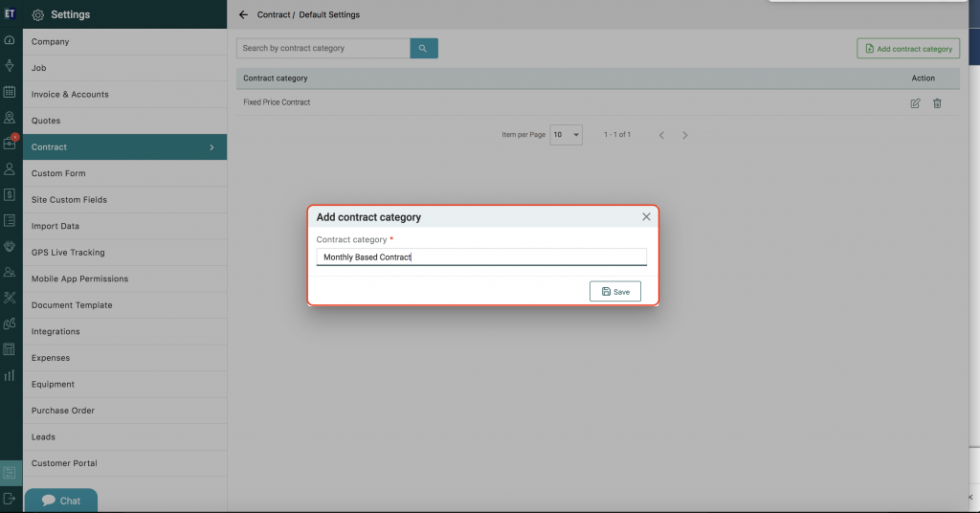The image size is (980, 513).
Task: Click the Contract category text field
Action: click(x=481, y=256)
